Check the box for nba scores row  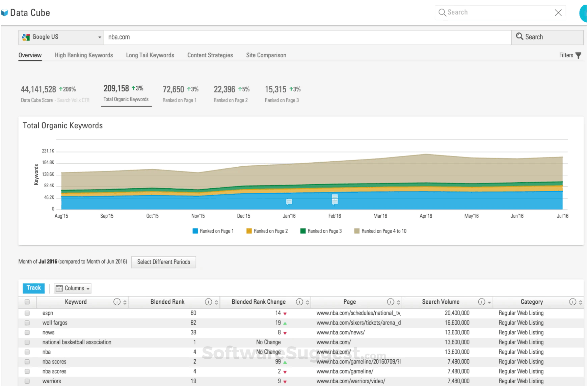(27, 361)
